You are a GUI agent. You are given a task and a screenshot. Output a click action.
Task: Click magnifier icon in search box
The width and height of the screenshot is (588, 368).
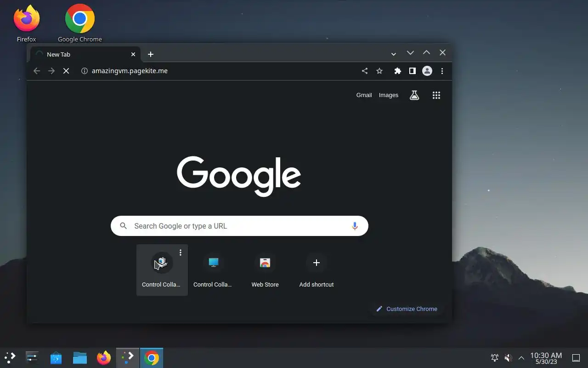tap(123, 226)
